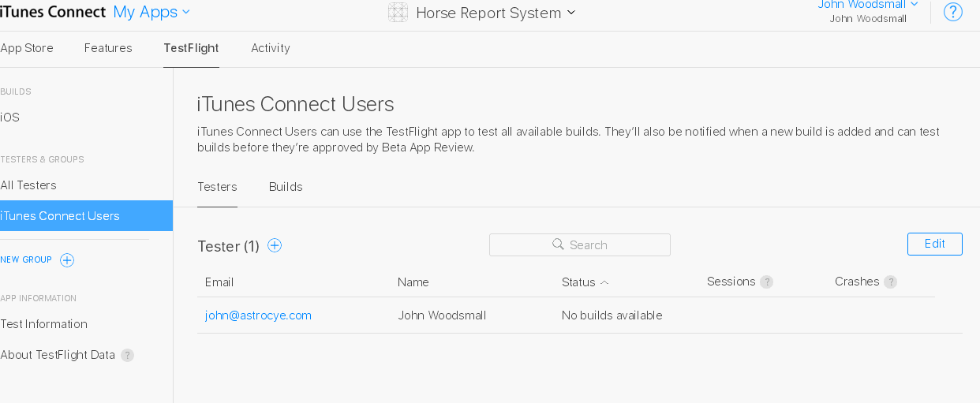
Task: Switch to the Activity tab
Action: pyautogui.click(x=271, y=48)
